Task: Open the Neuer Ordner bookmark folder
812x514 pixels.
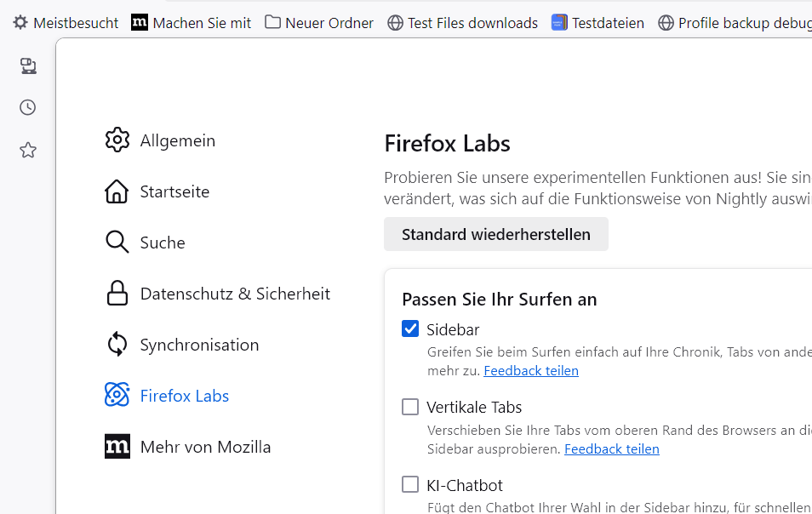Action: pyautogui.click(x=319, y=23)
